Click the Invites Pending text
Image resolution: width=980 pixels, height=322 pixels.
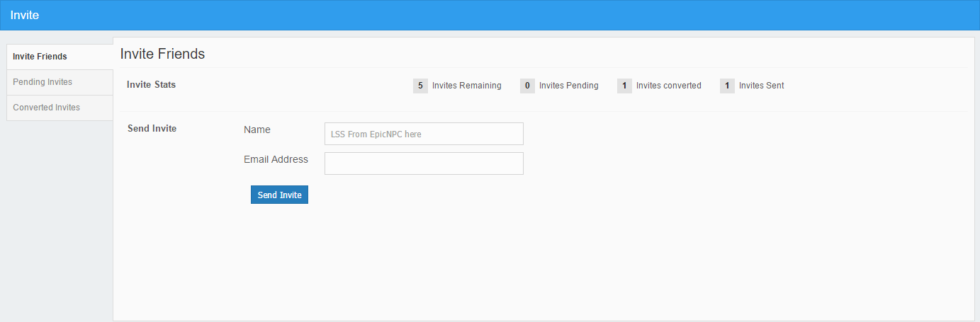(569, 86)
